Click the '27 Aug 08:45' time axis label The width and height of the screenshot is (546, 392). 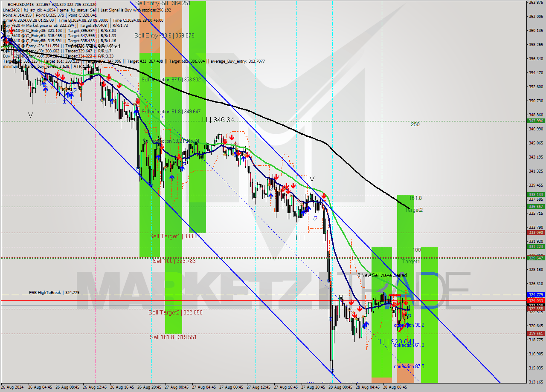point(231,388)
